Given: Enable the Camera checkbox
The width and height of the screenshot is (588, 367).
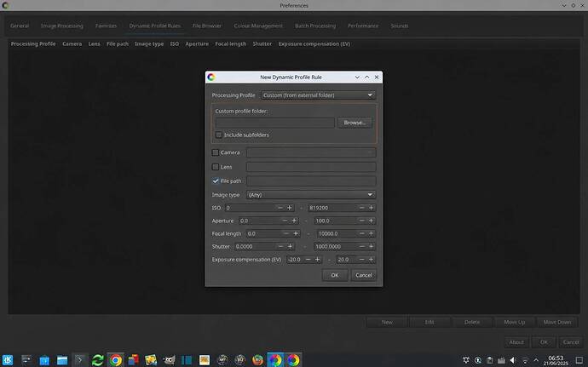Looking at the screenshot, I should [216, 152].
